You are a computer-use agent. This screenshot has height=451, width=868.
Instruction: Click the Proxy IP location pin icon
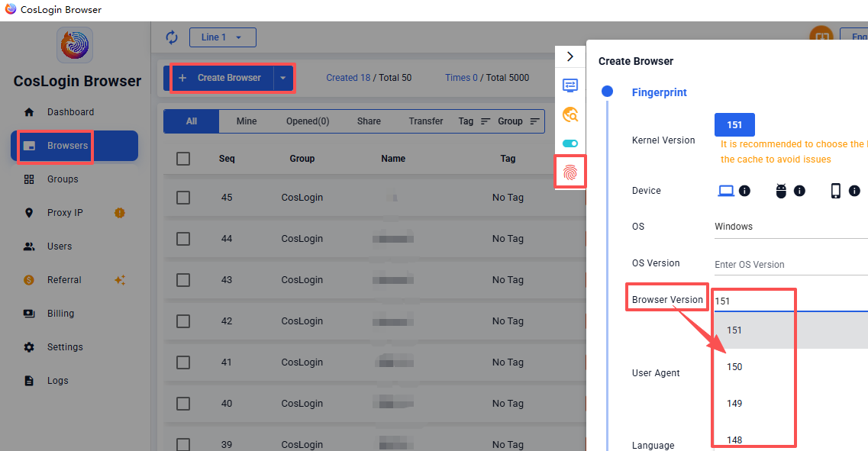point(29,212)
